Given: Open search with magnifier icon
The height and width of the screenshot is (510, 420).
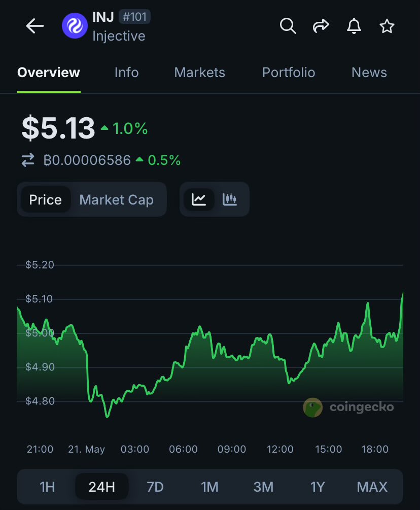Looking at the screenshot, I should click(288, 26).
